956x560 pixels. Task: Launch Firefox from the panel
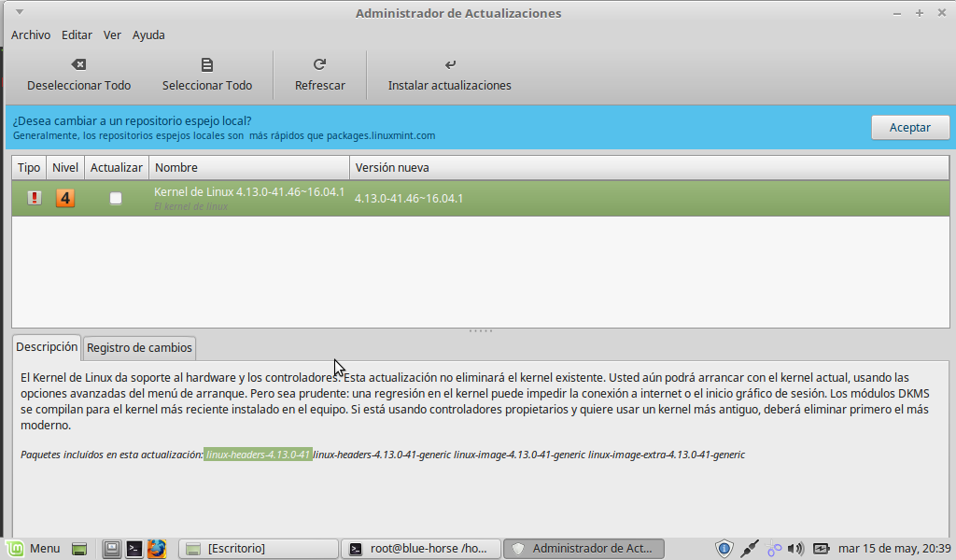coord(156,549)
